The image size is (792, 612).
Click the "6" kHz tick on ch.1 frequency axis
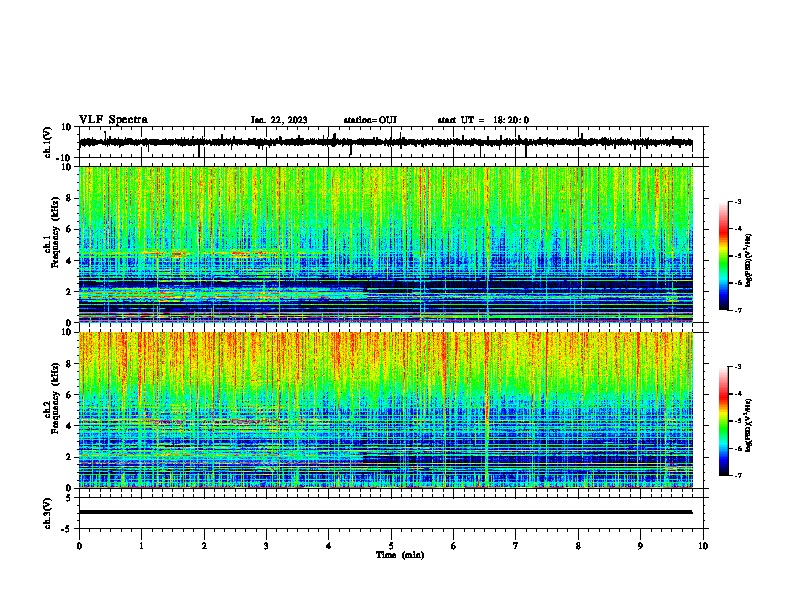pyautogui.click(x=70, y=229)
